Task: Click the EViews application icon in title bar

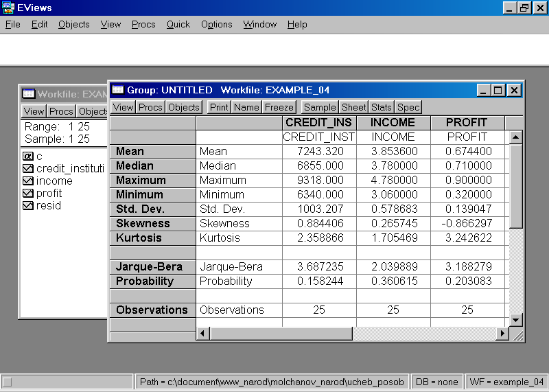Action: [8, 8]
